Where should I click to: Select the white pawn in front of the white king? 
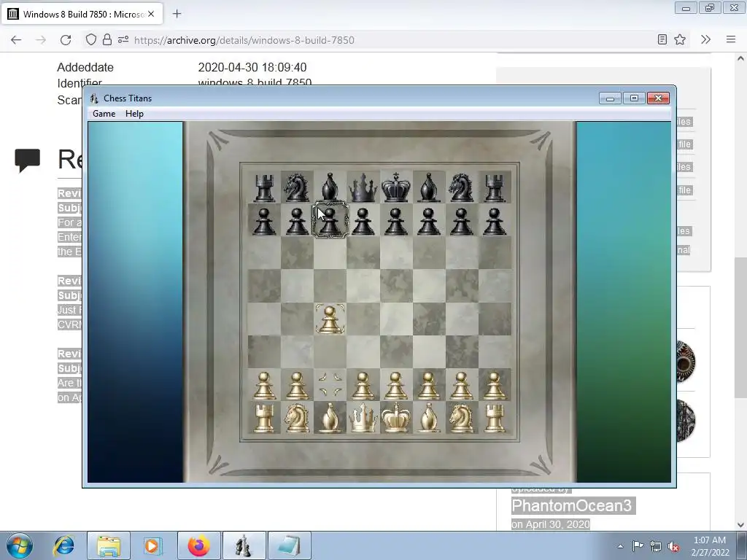[395, 385]
